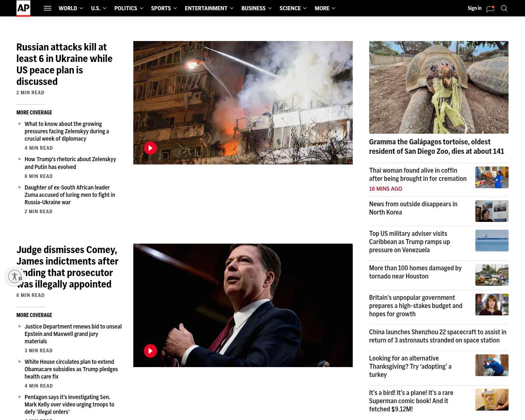The height and width of the screenshot is (420, 525).
Task: Open story on pressures facing Zelenskyy
Action: point(67,131)
